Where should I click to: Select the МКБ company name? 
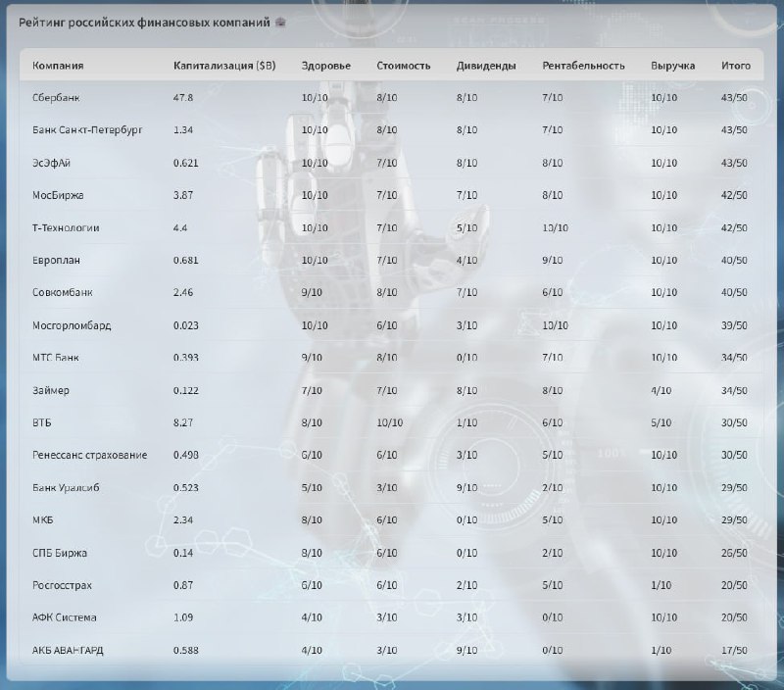(43, 520)
